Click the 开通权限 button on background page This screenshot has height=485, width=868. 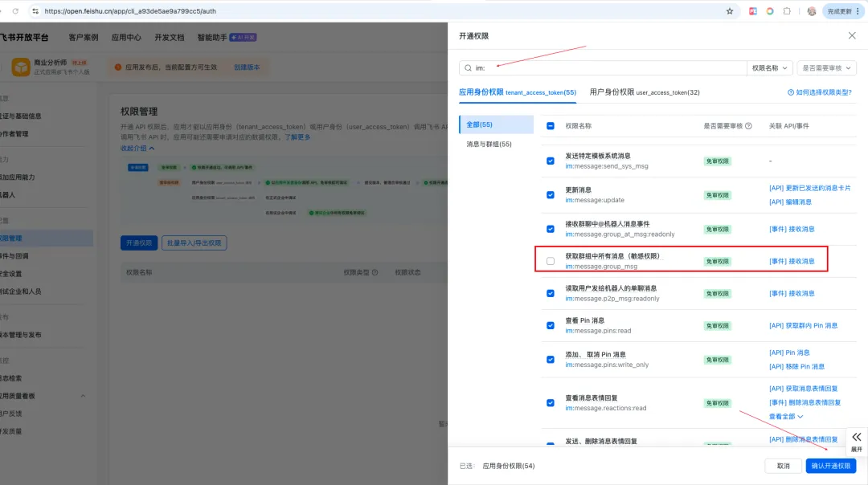tap(139, 243)
